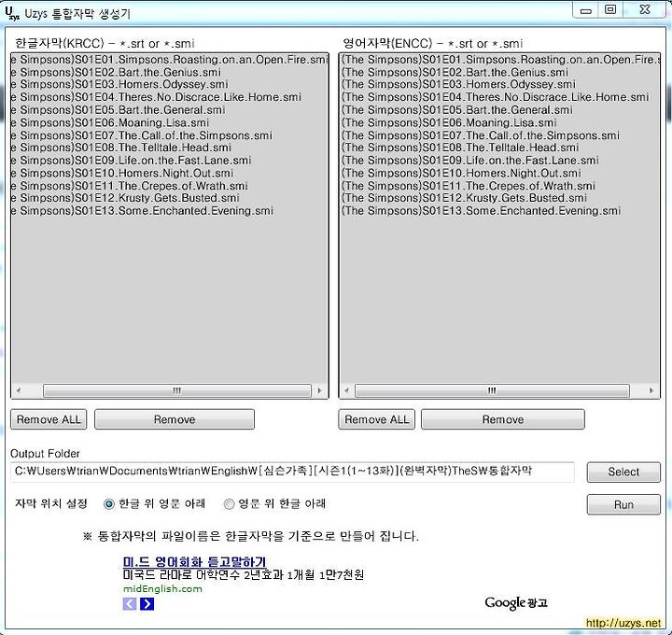Viewport: 672px width, 635px height.
Task: Select S01E02.Bart.the.Genius.smi in English list
Action: (x=499, y=72)
